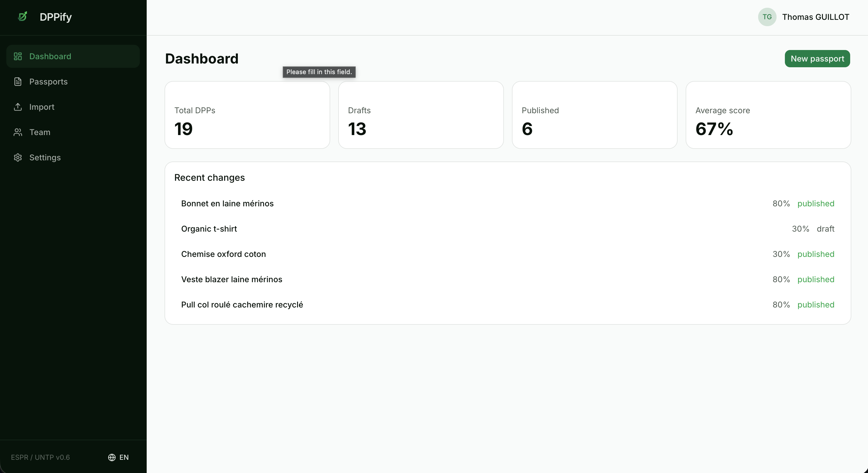Click the globe language icon
Viewport: 868px width, 473px height.
(x=112, y=457)
